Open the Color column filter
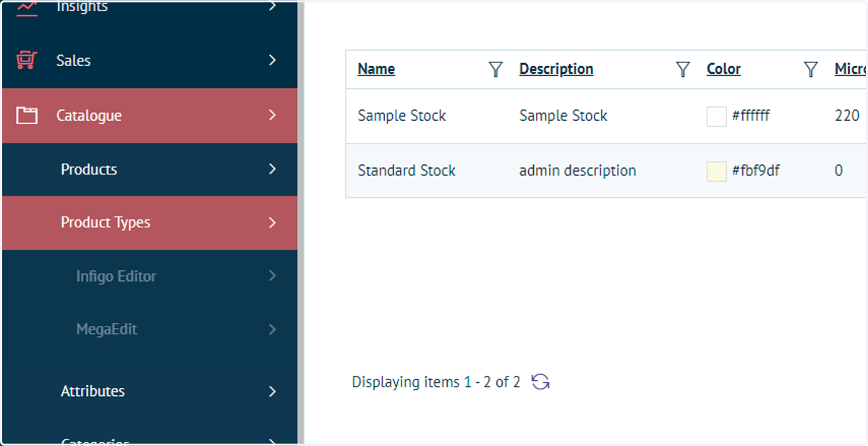The image size is (868, 446). (811, 70)
